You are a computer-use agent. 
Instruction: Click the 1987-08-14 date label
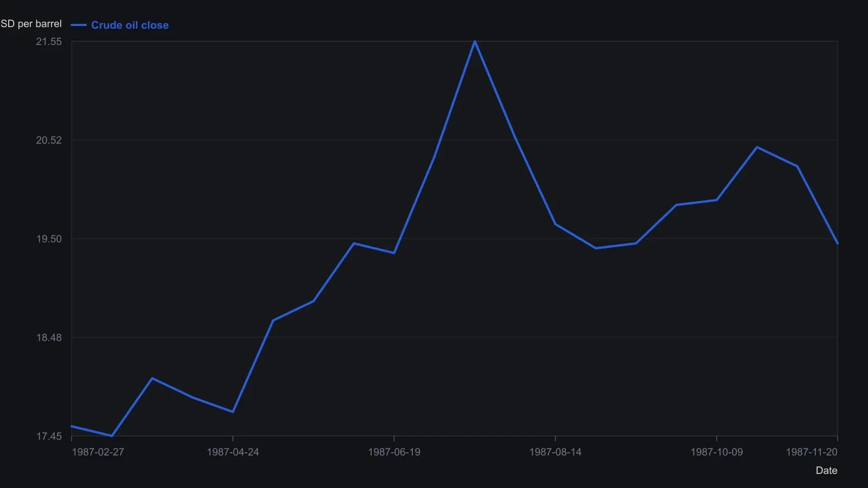point(555,452)
